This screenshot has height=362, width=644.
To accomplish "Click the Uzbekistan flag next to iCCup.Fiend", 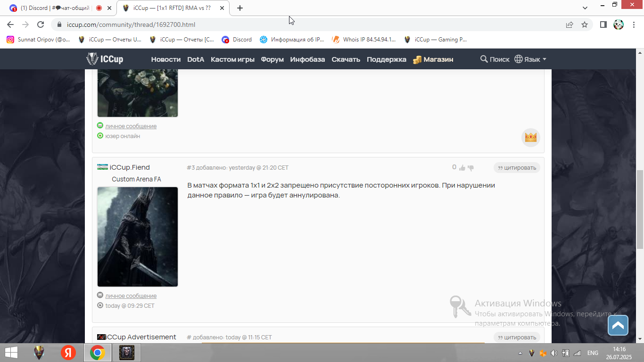I will (x=102, y=167).
